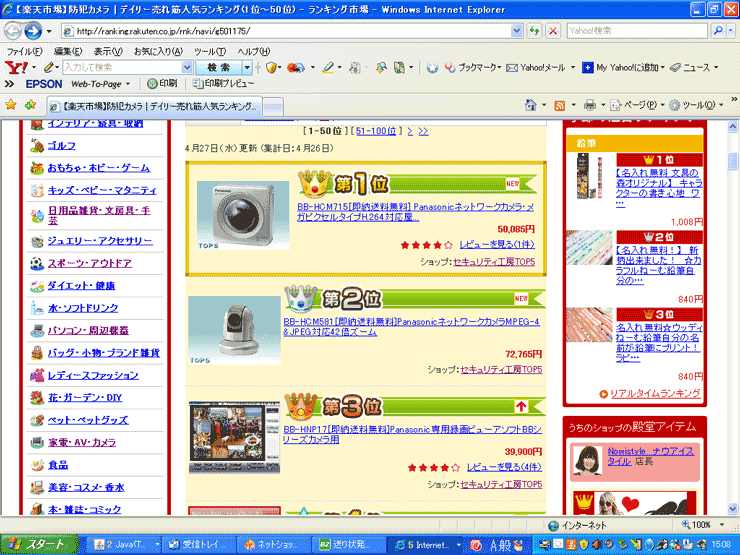Image resolution: width=740 pixels, height=555 pixels.
Task: Open the BB-HNP17 recording software product link
Action: click(412, 435)
